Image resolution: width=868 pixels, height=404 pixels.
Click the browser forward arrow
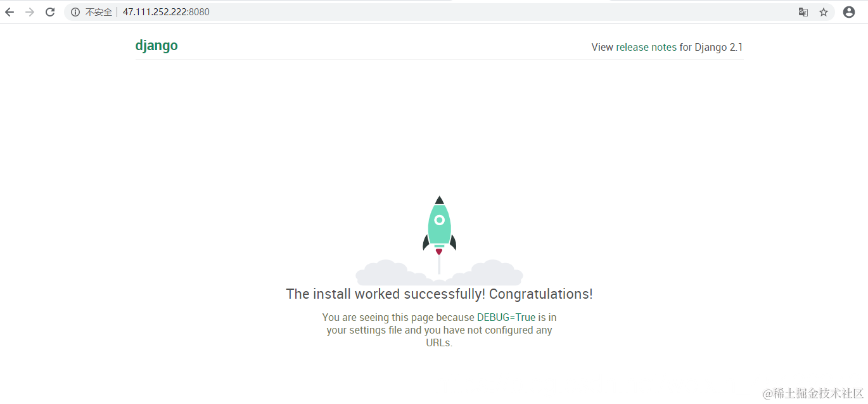click(x=30, y=12)
